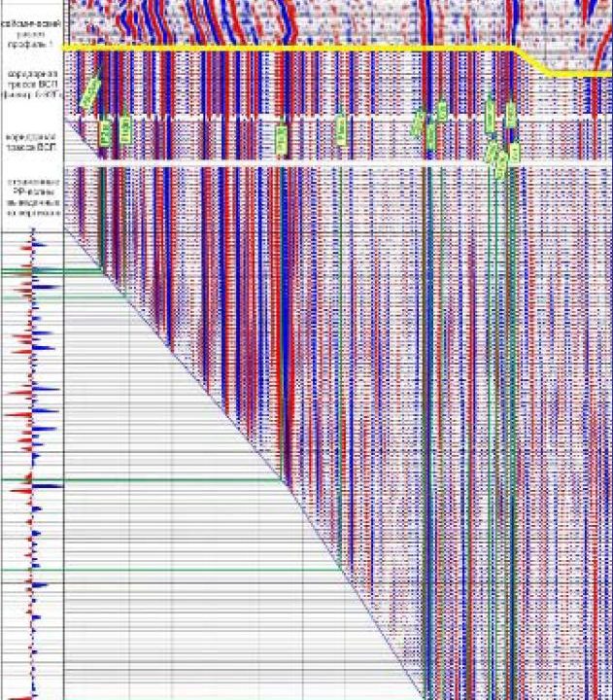Select the sloped segment of the yellow horizon line
Viewport: 613px width, 700px height.
[x=532, y=60]
